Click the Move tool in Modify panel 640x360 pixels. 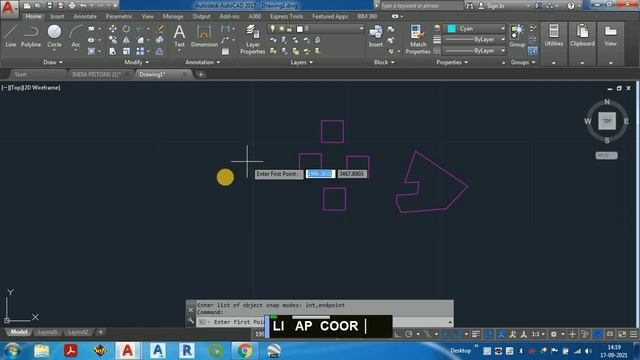(x=113, y=29)
